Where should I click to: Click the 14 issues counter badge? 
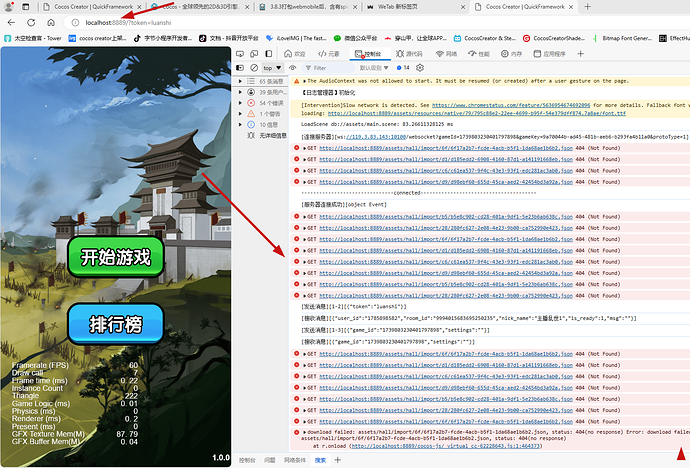(403, 68)
